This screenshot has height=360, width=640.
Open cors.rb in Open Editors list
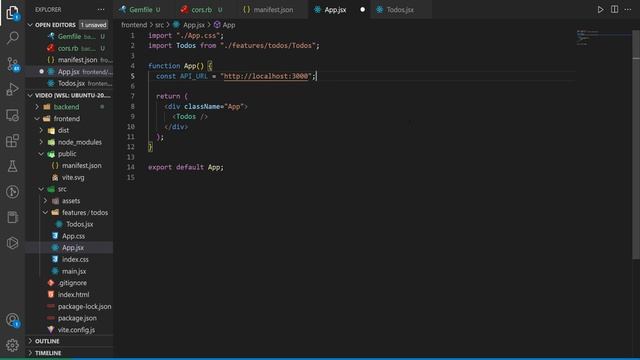69,48
